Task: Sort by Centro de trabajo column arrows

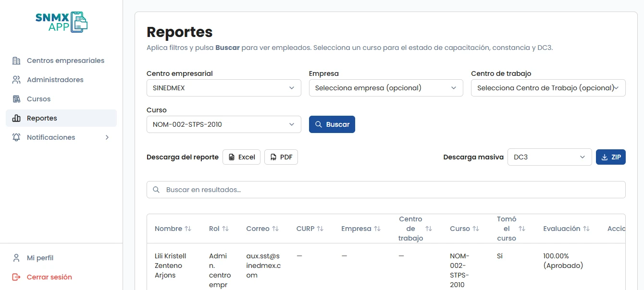Action: pyautogui.click(x=429, y=229)
